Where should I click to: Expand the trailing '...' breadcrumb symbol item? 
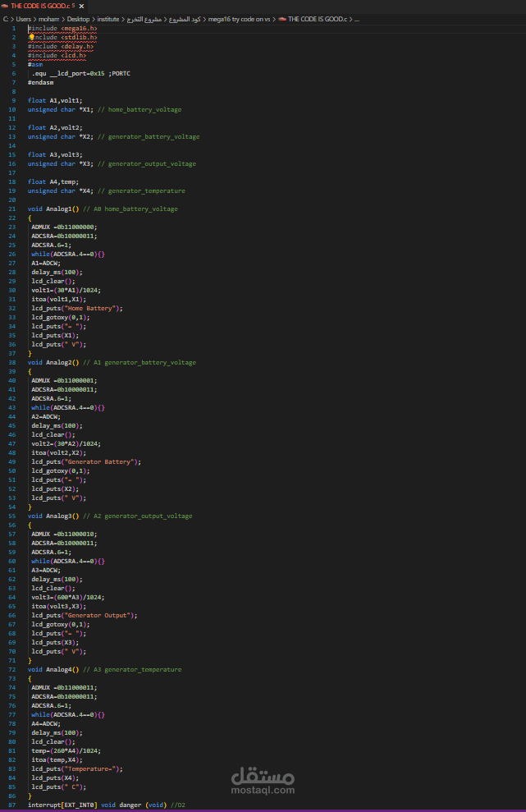[357, 19]
